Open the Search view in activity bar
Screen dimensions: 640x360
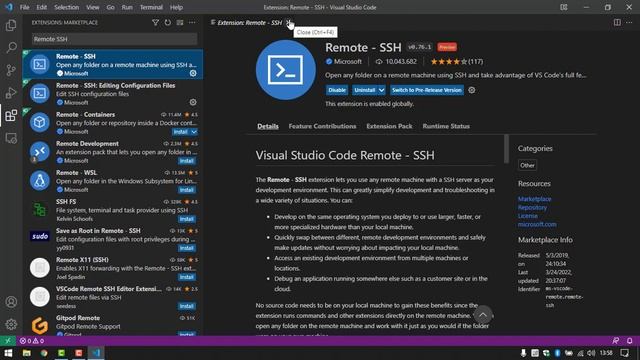point(11,48)
